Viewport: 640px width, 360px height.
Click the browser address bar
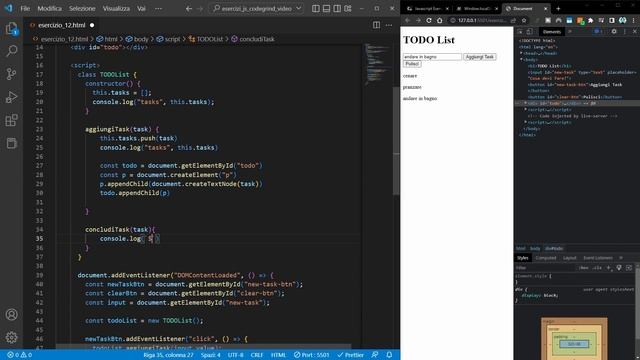pos(482,20)
